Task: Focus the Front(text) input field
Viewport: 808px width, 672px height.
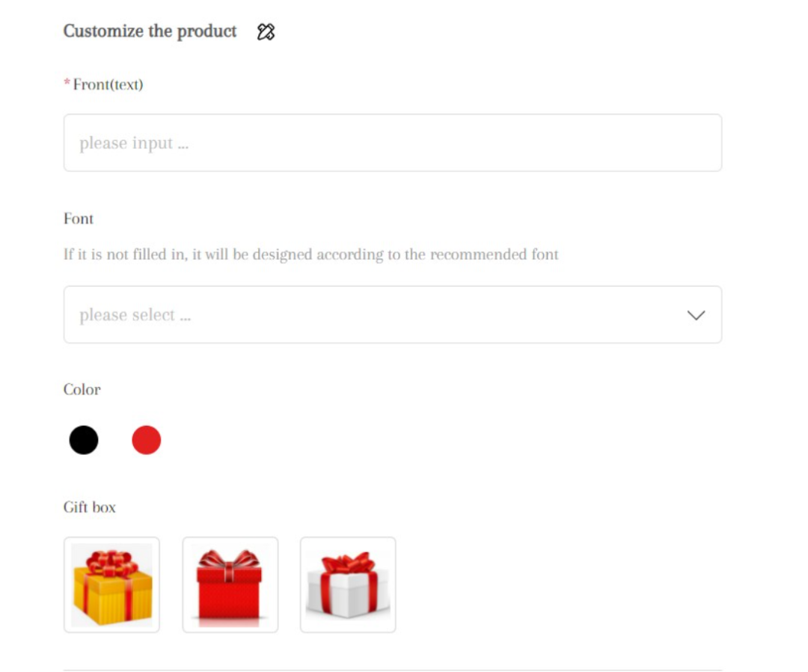Action: [x=392, y=143]
